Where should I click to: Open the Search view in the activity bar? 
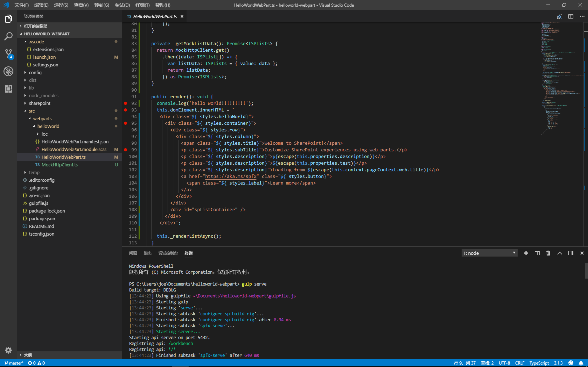(x=8, y=36)
